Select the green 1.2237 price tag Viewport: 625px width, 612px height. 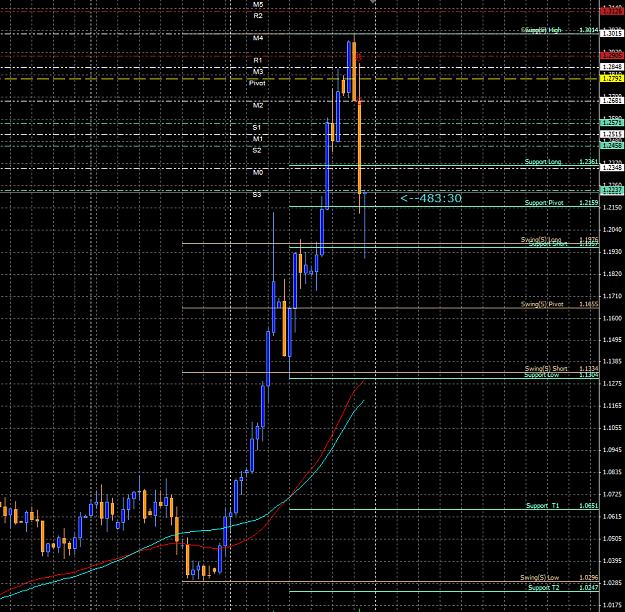point(612,190)
